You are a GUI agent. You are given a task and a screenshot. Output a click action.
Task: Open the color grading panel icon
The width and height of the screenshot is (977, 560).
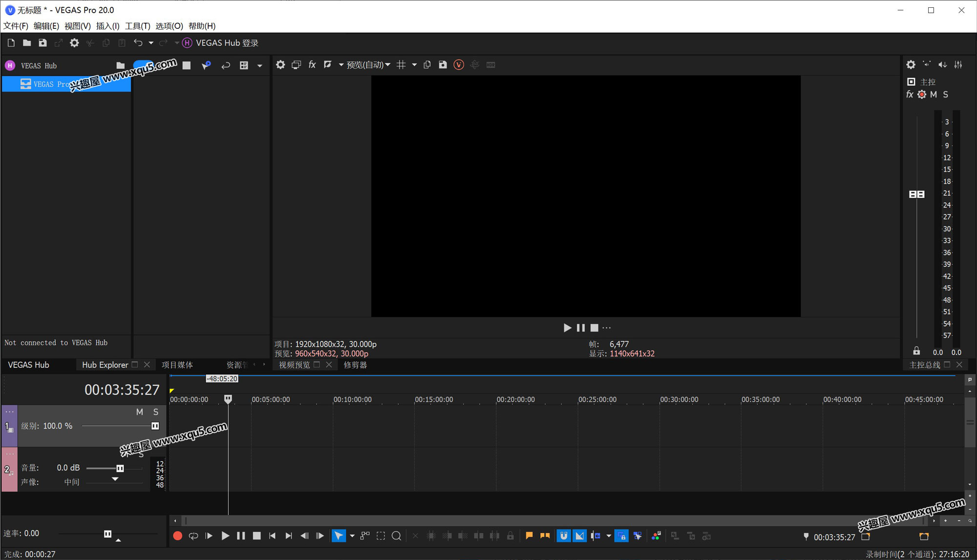click(x=656, y=536)
